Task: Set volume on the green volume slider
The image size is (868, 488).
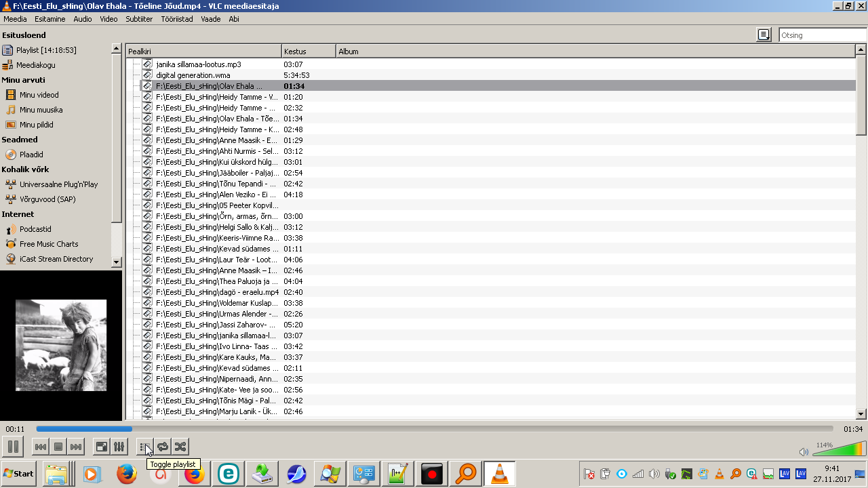Action: pos(838,449)
